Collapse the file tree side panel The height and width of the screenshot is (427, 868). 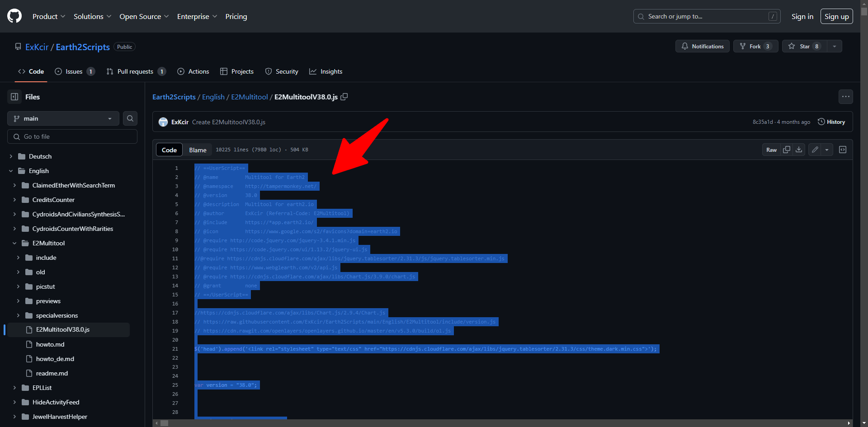14,97
